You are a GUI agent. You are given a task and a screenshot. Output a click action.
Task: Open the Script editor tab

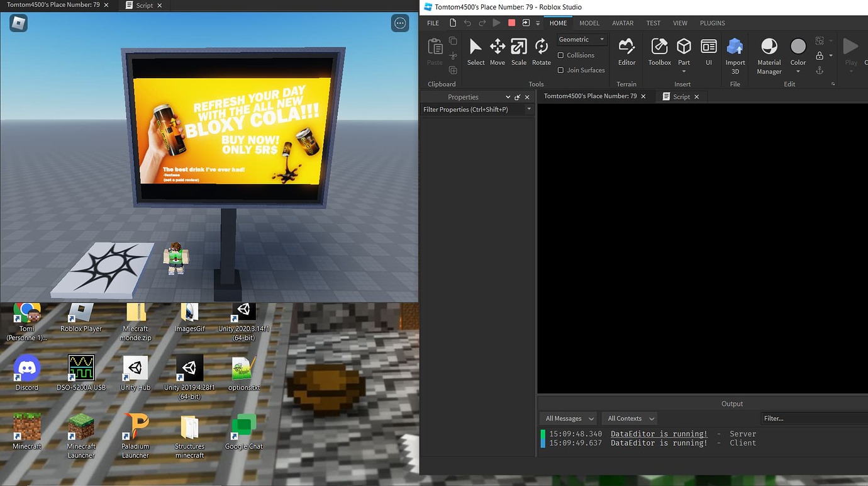coord(681,96)
